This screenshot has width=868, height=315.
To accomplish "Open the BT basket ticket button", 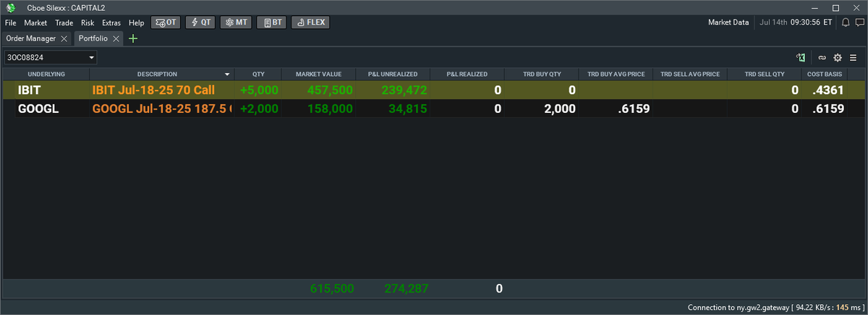I will tap(271, 22).
